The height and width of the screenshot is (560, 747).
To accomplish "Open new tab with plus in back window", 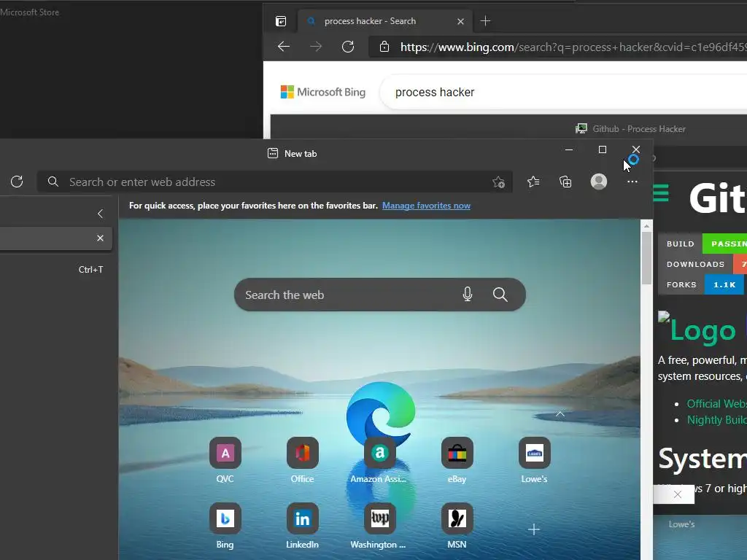I will [x=485, y=21].
